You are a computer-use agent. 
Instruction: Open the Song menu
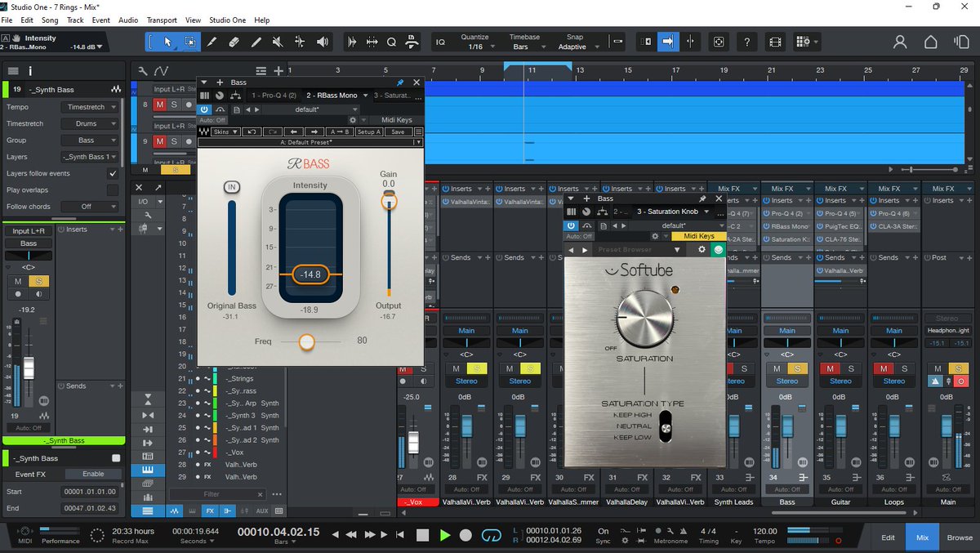(50, 20)
